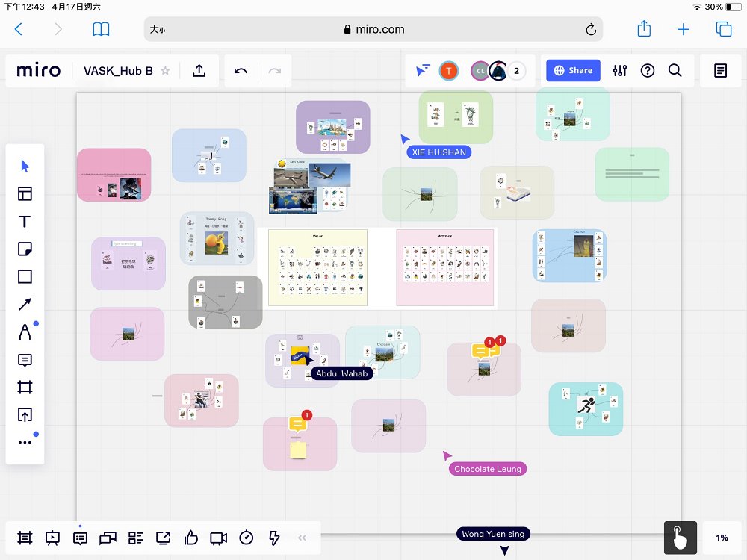Screen dimensions: 747x560
Task: Undo last board action
Action: (x=241, y=71)
